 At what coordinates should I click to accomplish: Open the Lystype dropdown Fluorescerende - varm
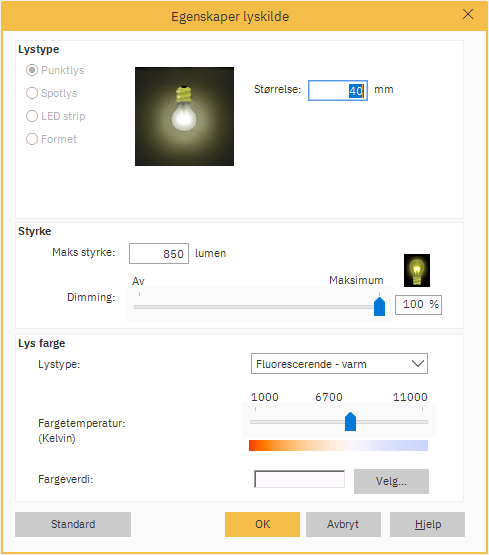pyautogui.click(x=339, y=364)
